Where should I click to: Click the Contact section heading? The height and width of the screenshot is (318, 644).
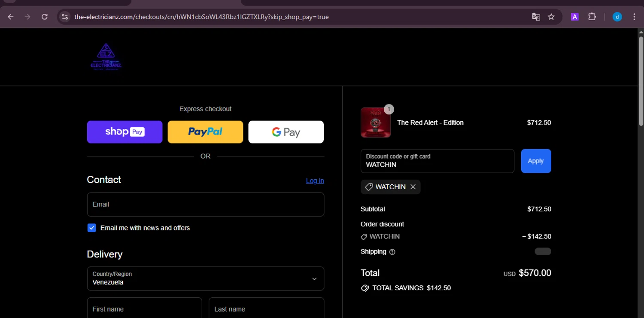pyautogui.click(x=104, y=180)
